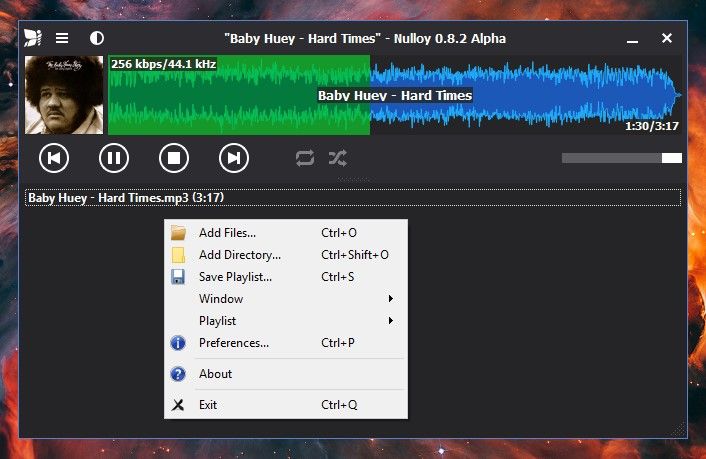This screenshot has height=459, width=706.
Task: Choose Add Directory... from the menu
Action: 239,255
